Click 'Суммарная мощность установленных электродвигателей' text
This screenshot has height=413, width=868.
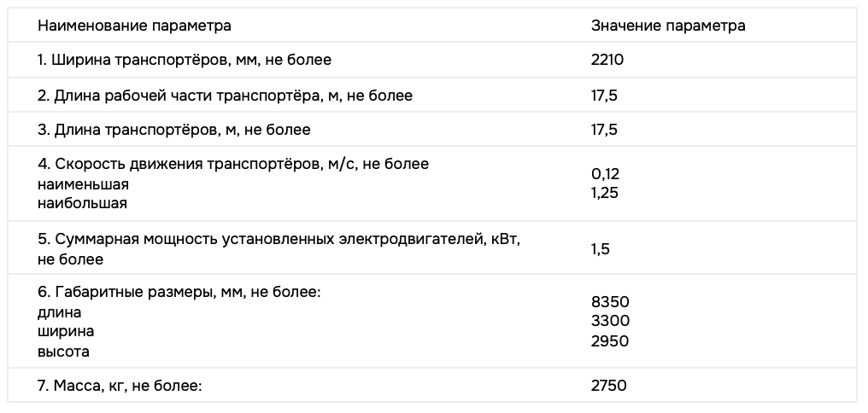coord(279,240)
